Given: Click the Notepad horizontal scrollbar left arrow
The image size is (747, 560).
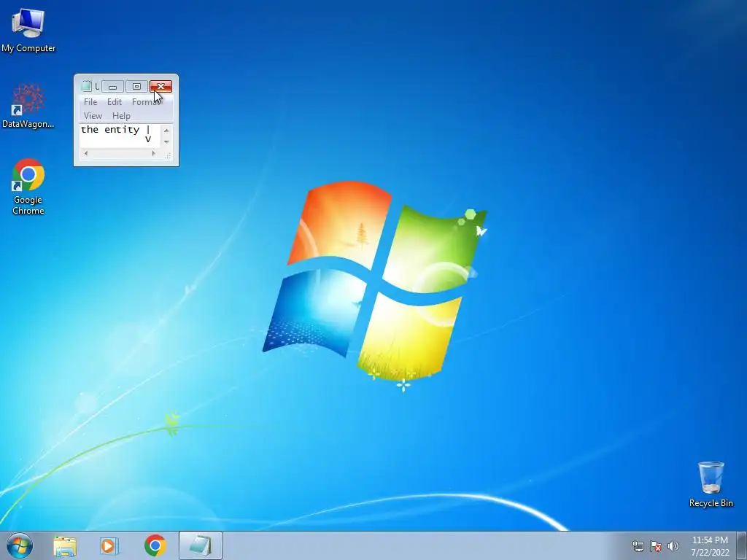Looking at the screenshot, I should 86,153.
